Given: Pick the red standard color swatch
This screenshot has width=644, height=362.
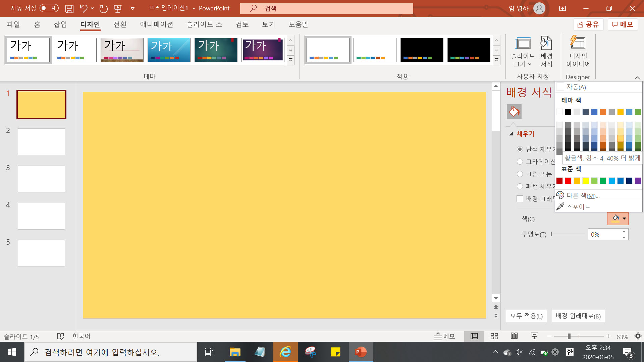Looking at the screenshot, I should pyautogui.click(x=568, y=181).
